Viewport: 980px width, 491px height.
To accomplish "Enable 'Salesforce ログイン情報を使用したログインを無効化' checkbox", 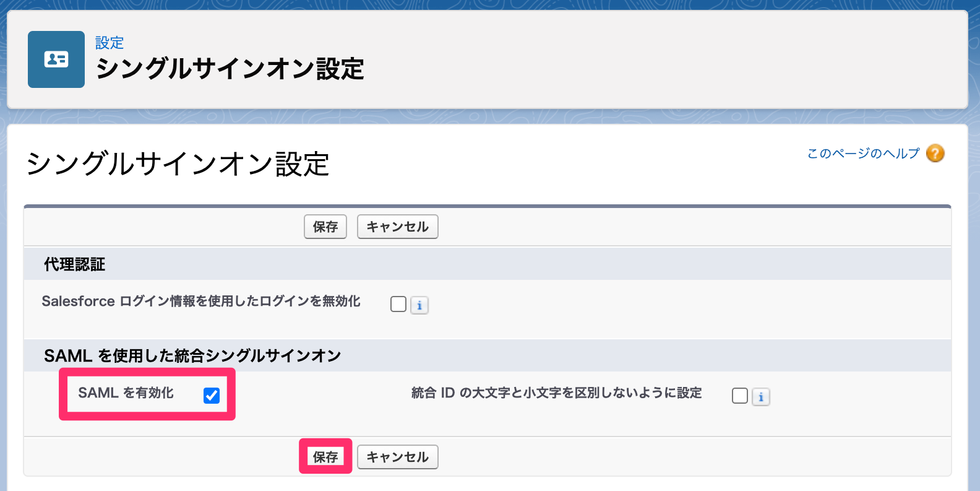I will [398, 304].
